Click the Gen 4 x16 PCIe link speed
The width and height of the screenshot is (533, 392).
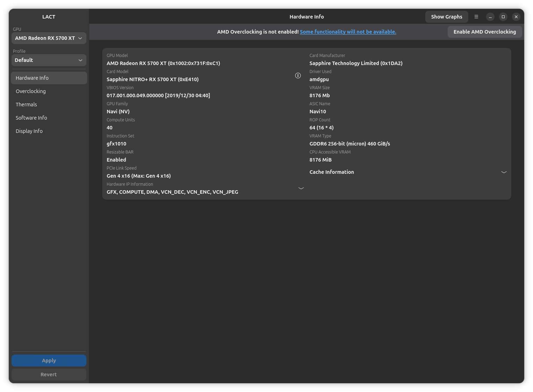(138, 176)
